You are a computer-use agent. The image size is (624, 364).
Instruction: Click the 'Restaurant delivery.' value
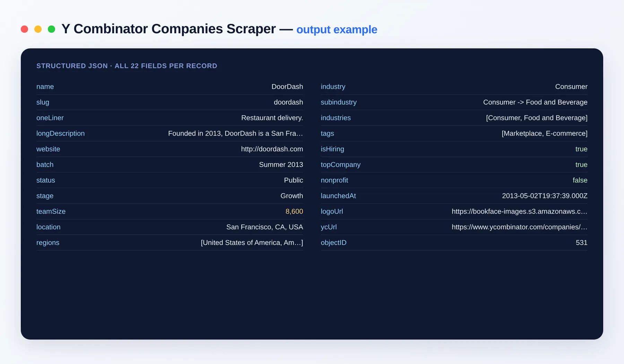[x=272, y=118]
